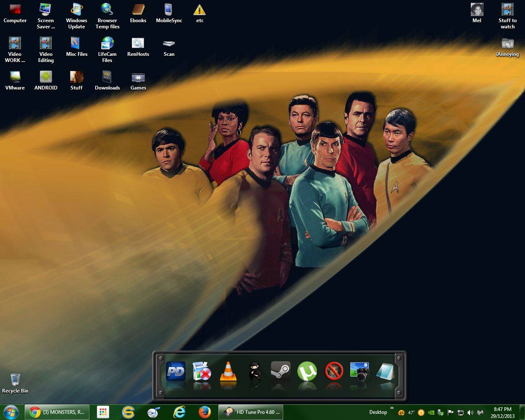Screen dimensions: 525x420
Task: Open the Recycle Bin
Action: (15, 383)
